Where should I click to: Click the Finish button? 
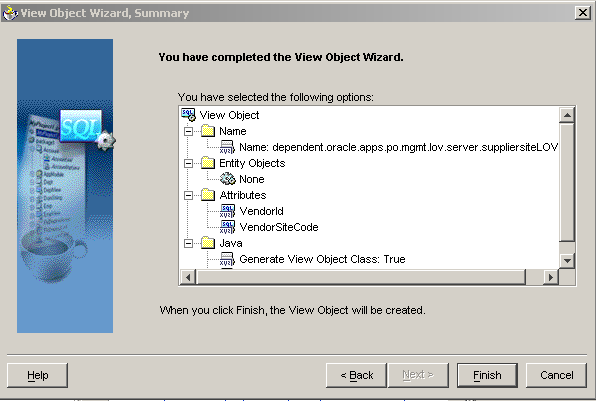[487, 375]
